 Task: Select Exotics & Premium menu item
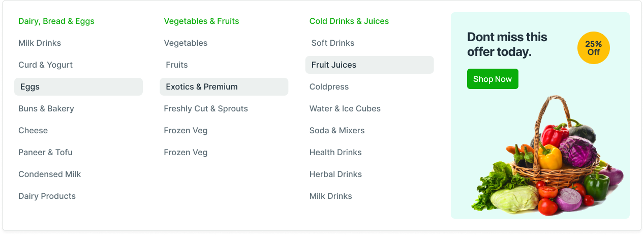(x=224, y=86)
